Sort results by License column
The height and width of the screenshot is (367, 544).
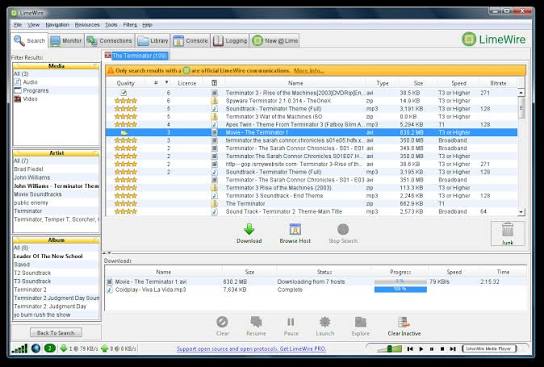[x=187, y=83]
